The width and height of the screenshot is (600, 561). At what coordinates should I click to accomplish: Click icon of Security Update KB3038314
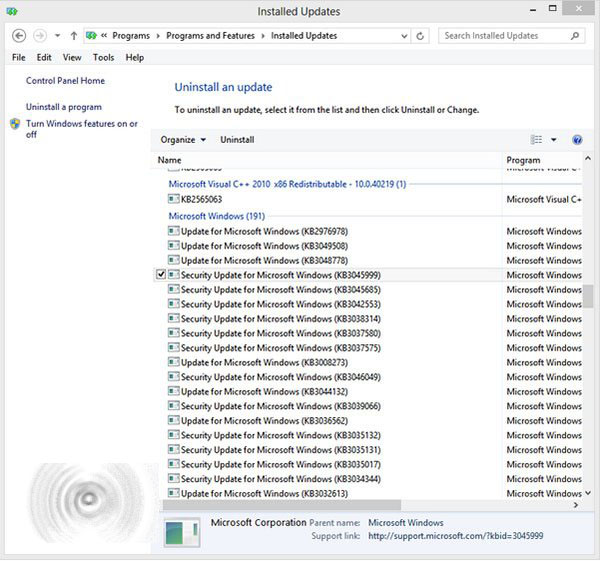(174, 318)
